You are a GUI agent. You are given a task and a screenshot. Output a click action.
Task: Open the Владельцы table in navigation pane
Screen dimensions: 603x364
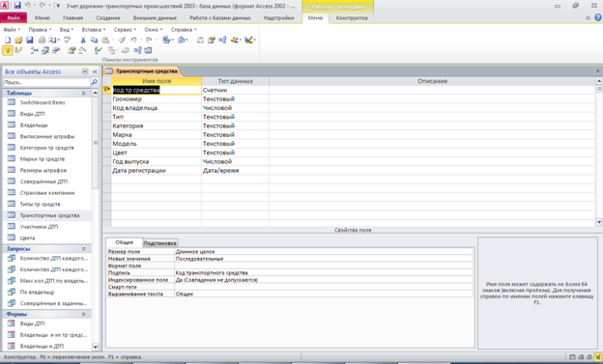coord(34,125)
